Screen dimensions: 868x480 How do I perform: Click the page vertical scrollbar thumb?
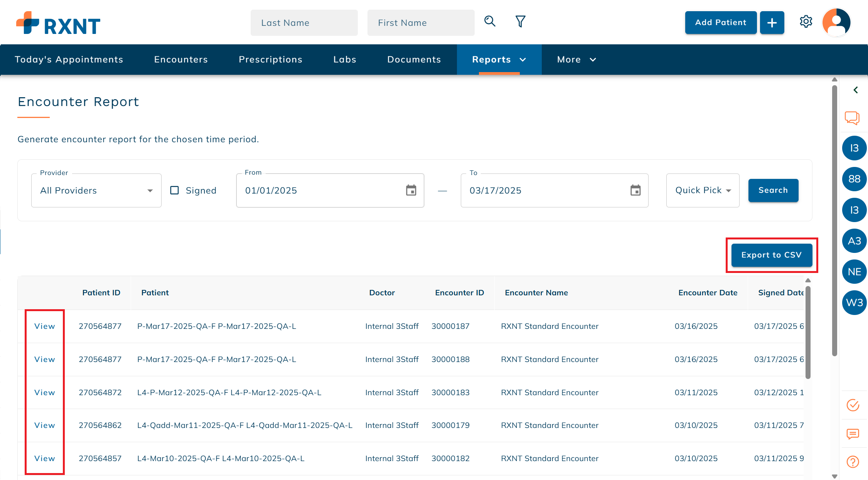pyautogui.click(x=834, y=220)
